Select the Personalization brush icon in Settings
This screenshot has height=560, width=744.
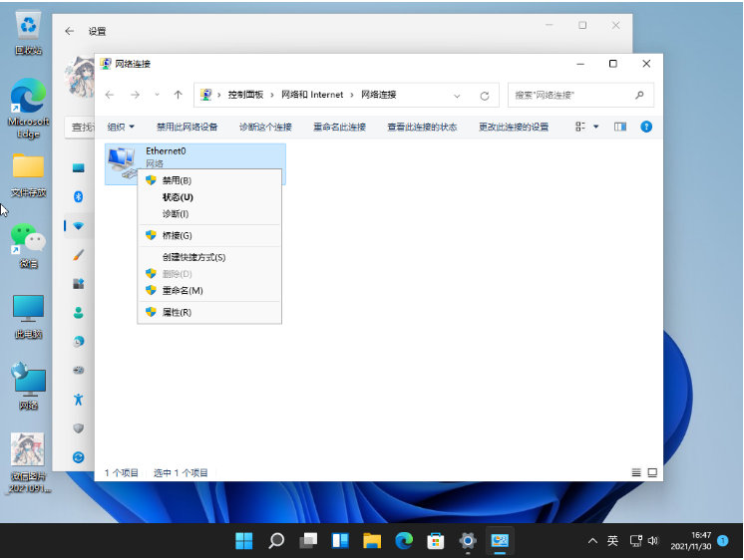click(79, 255)
